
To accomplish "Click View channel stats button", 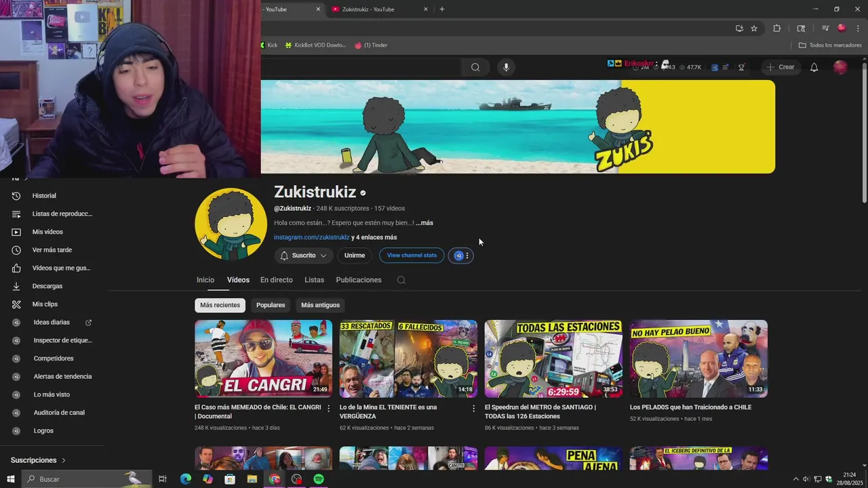I will point(412,256).
